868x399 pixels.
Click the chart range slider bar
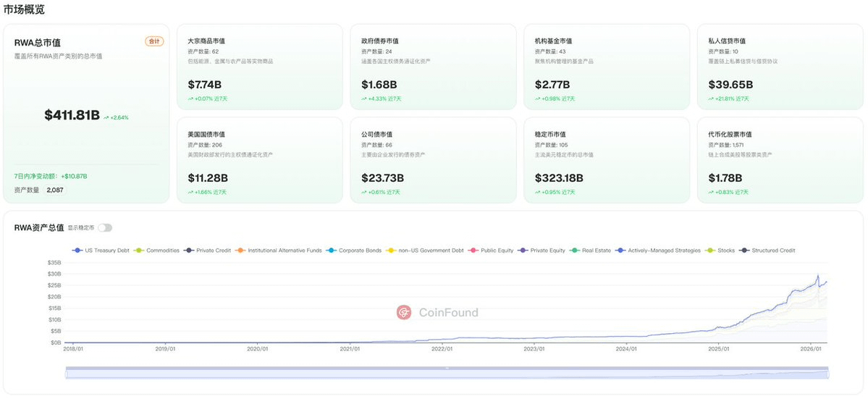point(447,373)
